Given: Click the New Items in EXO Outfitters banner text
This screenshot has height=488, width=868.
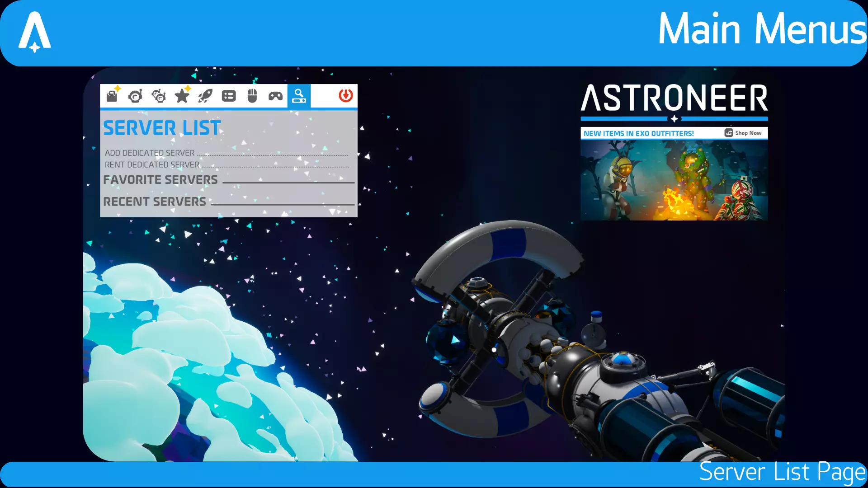Looking at the screenshot, I should 638,134.
